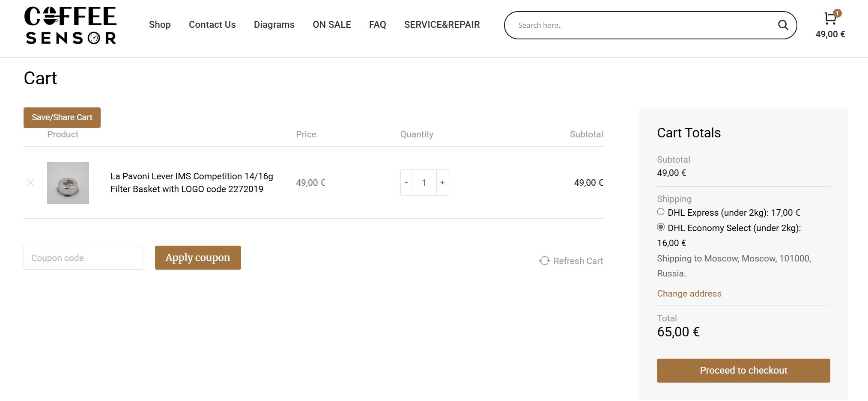Open the FAQ page
Screen dimensions: 868x401
click(x=377, y=25)
